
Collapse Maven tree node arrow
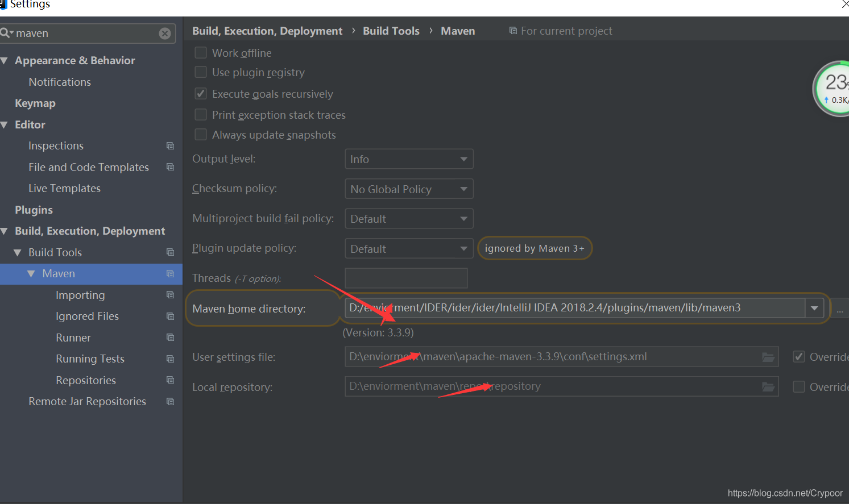point(31,274)
